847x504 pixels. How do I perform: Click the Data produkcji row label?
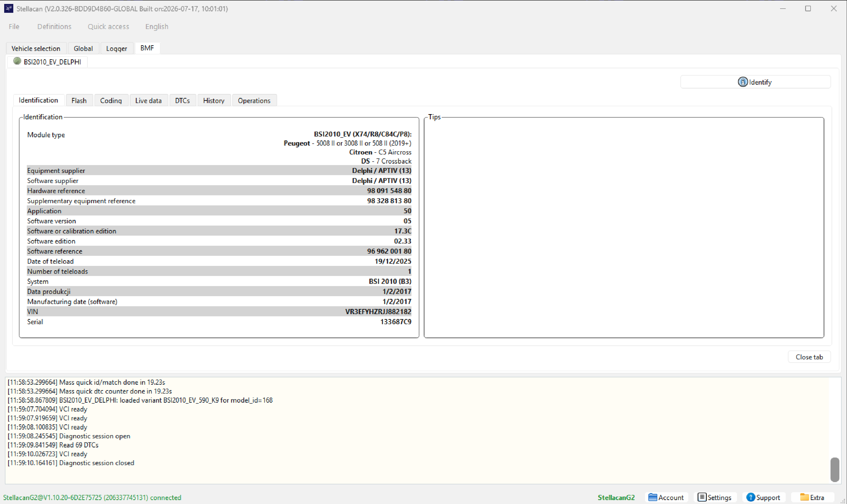click(x=48, y=291)
